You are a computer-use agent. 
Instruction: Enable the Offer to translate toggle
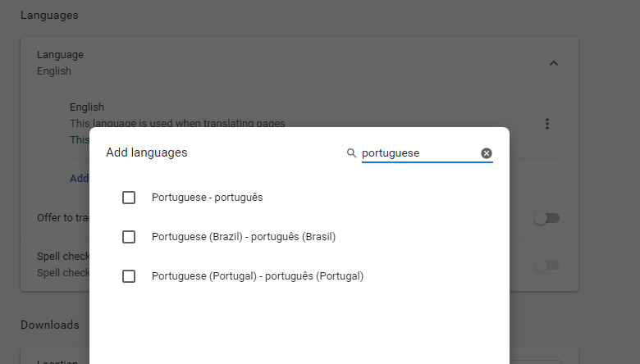[x=546, y=218]
